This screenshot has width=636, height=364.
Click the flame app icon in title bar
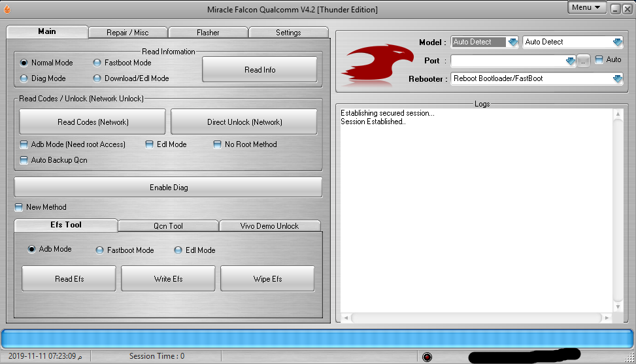click(x=7, y=9)
